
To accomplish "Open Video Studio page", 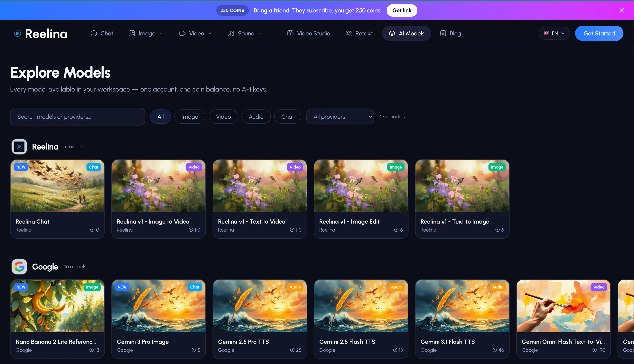I will pyautogui.click(x=309, y=33).
